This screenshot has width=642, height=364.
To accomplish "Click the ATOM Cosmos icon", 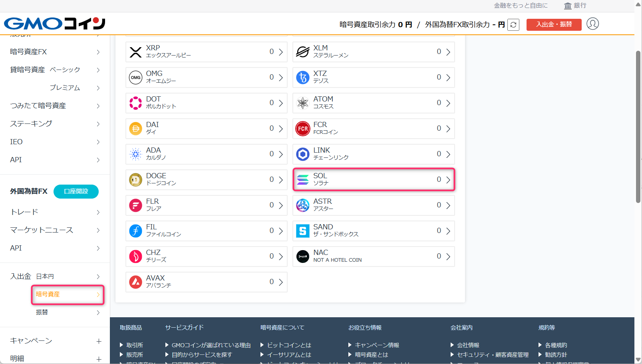I will 302,103.
